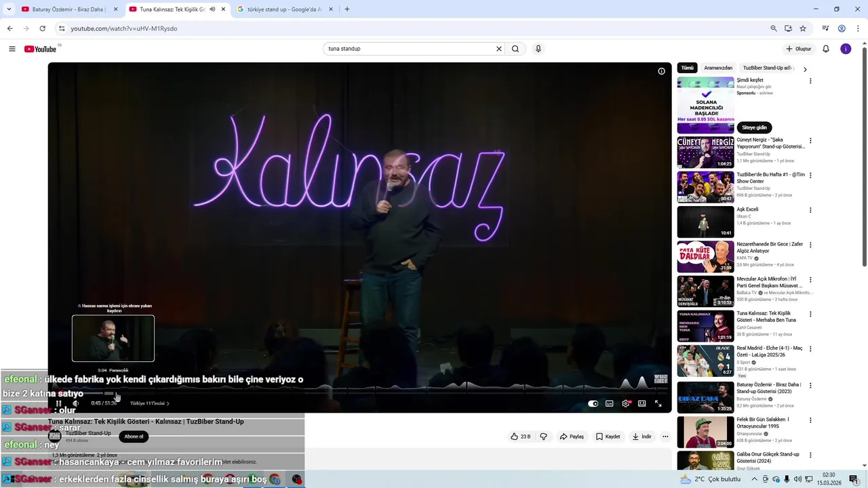Open taskbar volume speaker icon
868x488 pixels.
point(797,479)
